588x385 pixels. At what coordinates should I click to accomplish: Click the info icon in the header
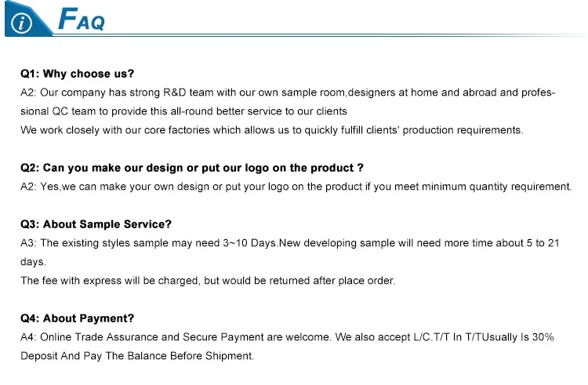coord(23,24)
